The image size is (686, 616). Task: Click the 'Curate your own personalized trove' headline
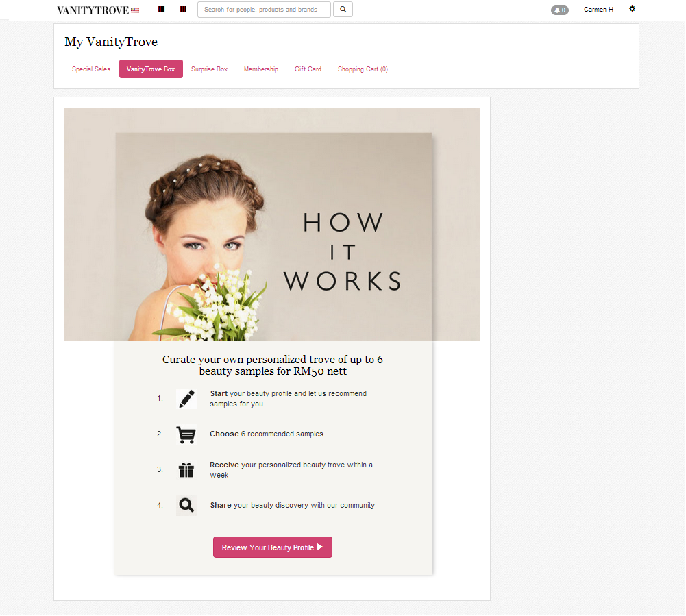pos(273,365)
